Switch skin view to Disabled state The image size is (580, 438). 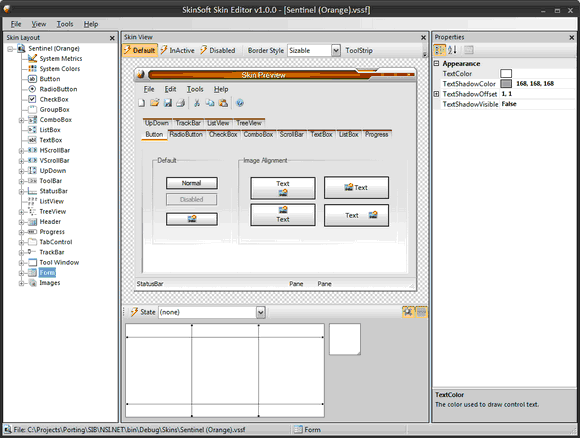pos(218,50)
